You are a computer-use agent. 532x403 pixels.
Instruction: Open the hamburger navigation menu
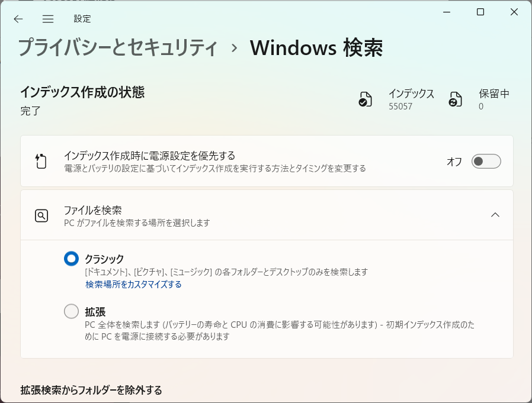click(48, 19)
